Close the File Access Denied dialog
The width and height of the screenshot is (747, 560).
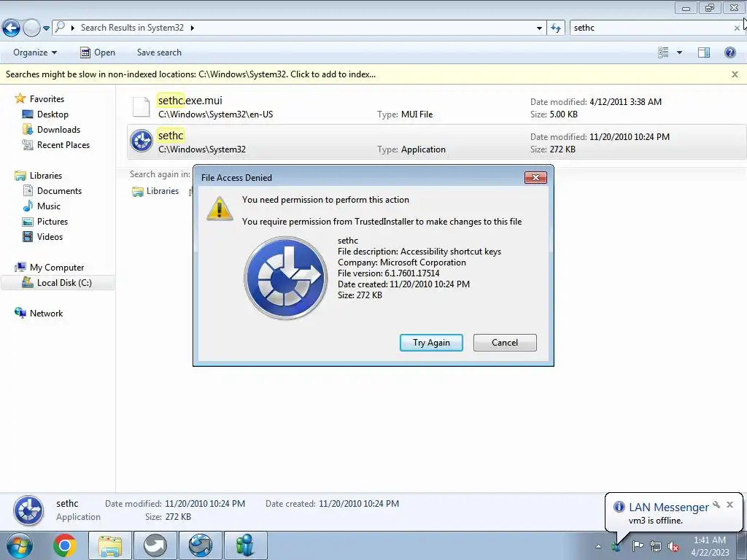point(535,178)
